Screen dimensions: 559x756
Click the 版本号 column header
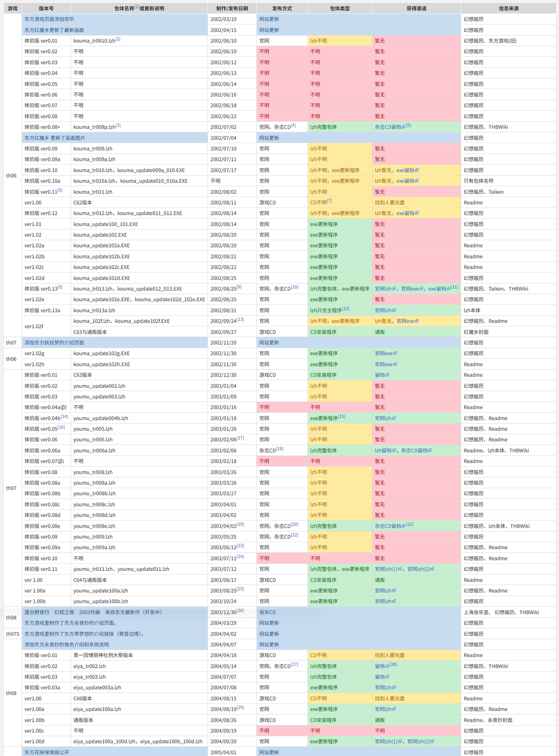tap(46, 8)
